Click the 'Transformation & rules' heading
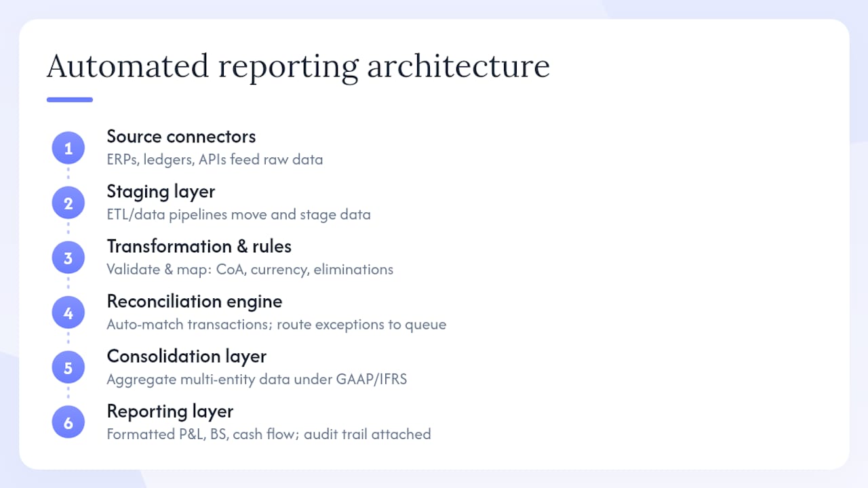868x488 pixels. (199, 246)
